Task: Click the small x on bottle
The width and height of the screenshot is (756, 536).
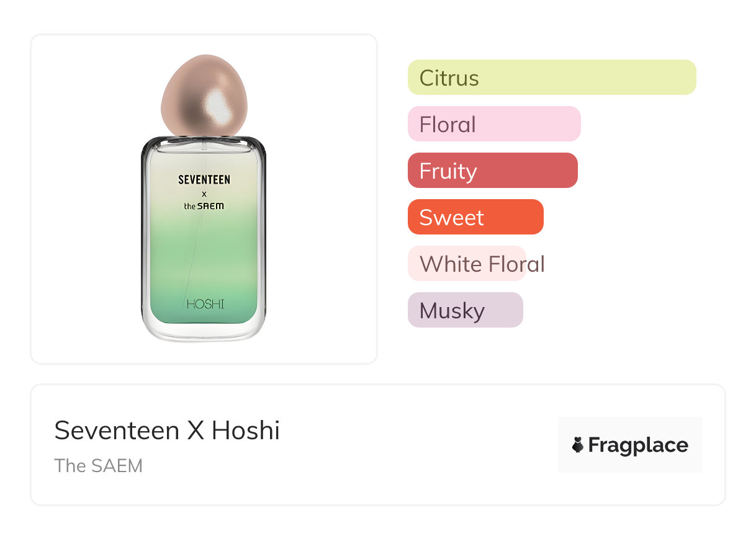Action: 204,194
